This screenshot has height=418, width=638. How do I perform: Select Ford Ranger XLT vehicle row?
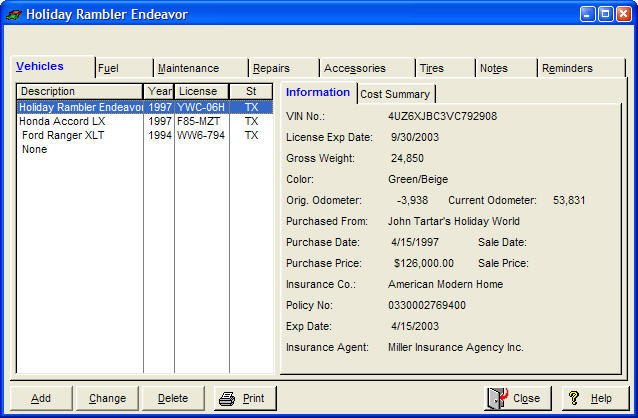point(64,135)
